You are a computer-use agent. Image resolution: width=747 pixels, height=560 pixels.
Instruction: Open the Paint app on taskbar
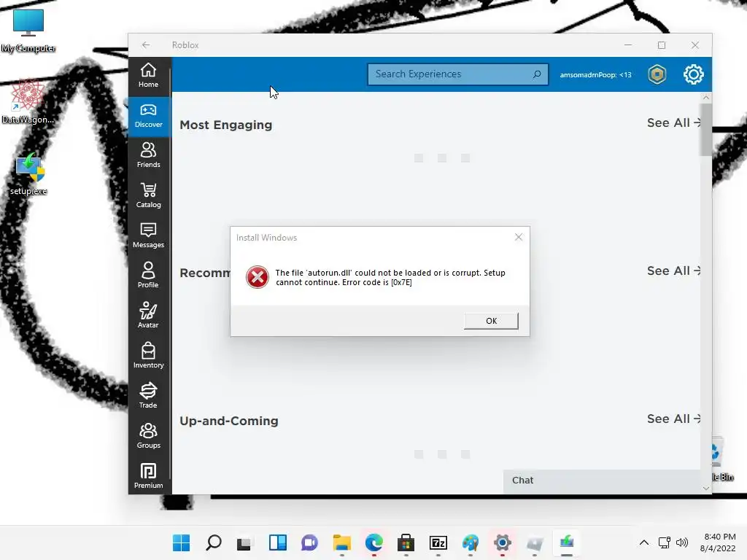[471, 542]
